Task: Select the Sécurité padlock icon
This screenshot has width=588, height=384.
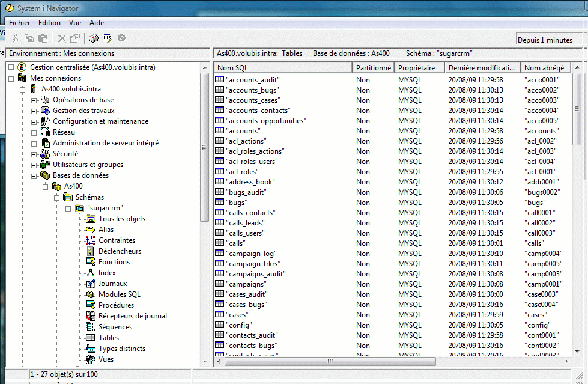Action: (45, 154)
